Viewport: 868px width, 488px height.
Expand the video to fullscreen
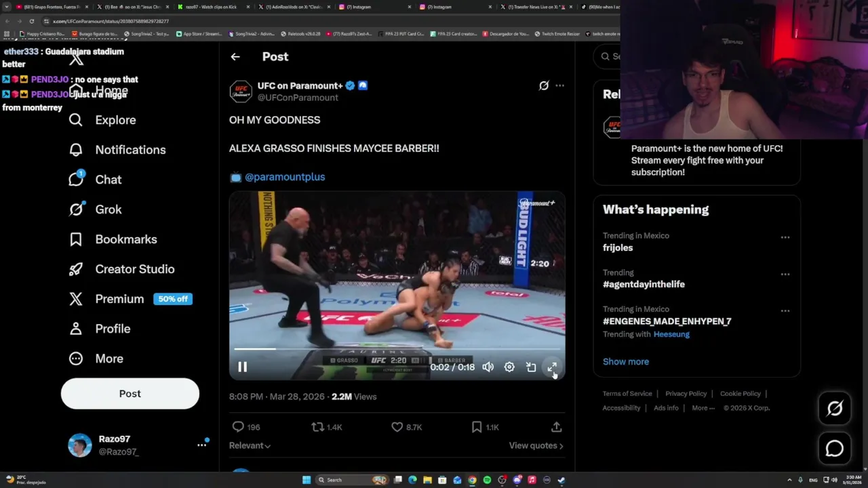tap(552, 367)
